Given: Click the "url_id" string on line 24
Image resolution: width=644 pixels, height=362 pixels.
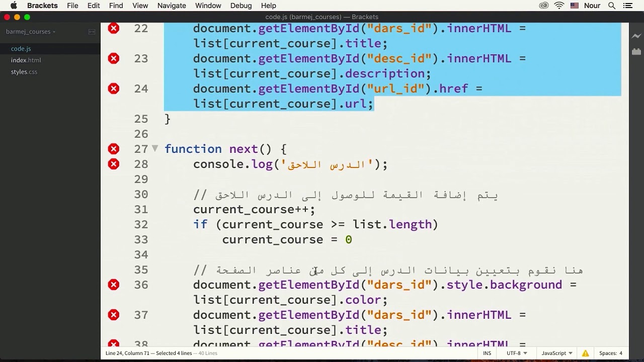Looking at the screenshot, I should [399, 89].
